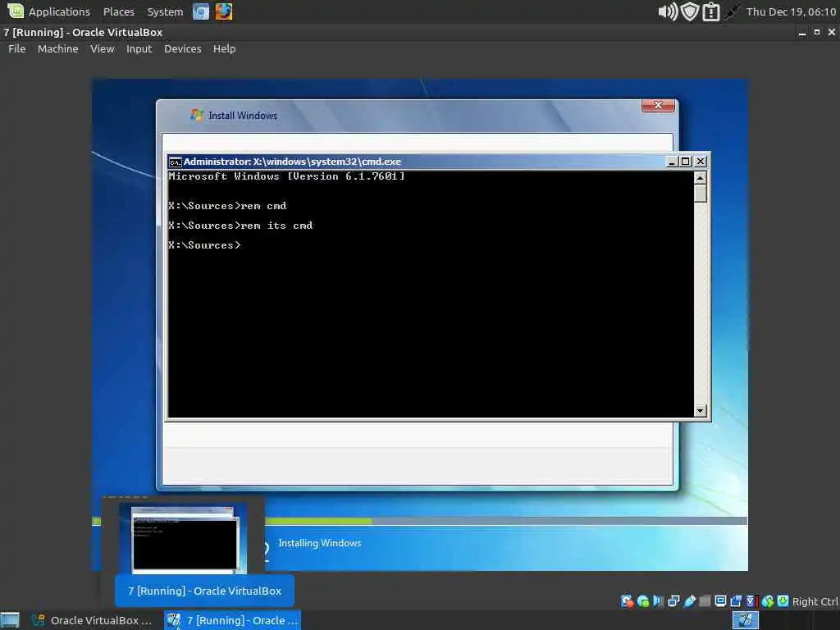Image resolution: width=840 pixels, height=630 pixels.
Task: Click the network connection tray icon
Action: (x=732, y=11)
